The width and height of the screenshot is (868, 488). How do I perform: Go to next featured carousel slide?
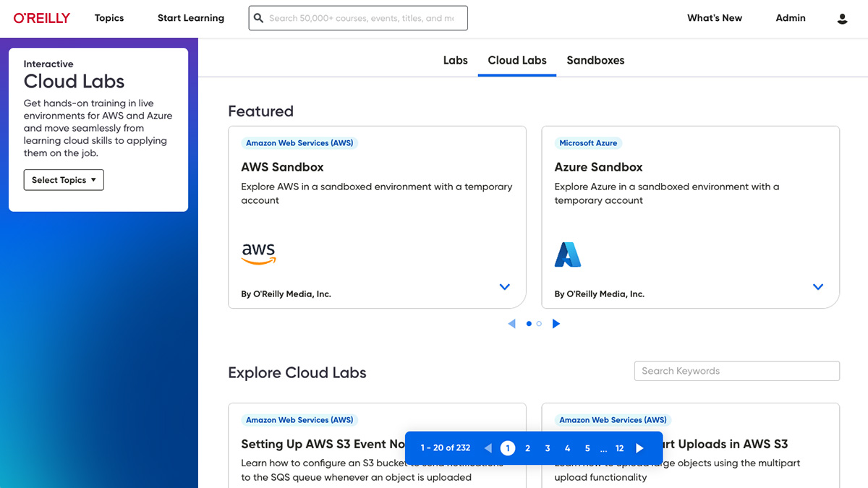coord(556,324)
